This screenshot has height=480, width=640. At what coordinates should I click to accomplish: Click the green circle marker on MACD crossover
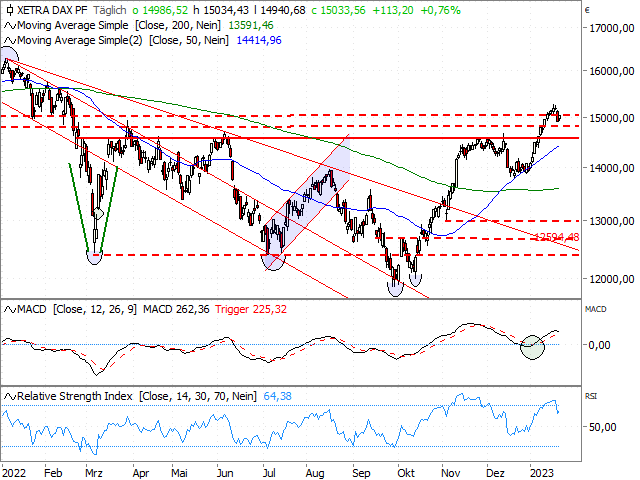click(x=532, y=347)
